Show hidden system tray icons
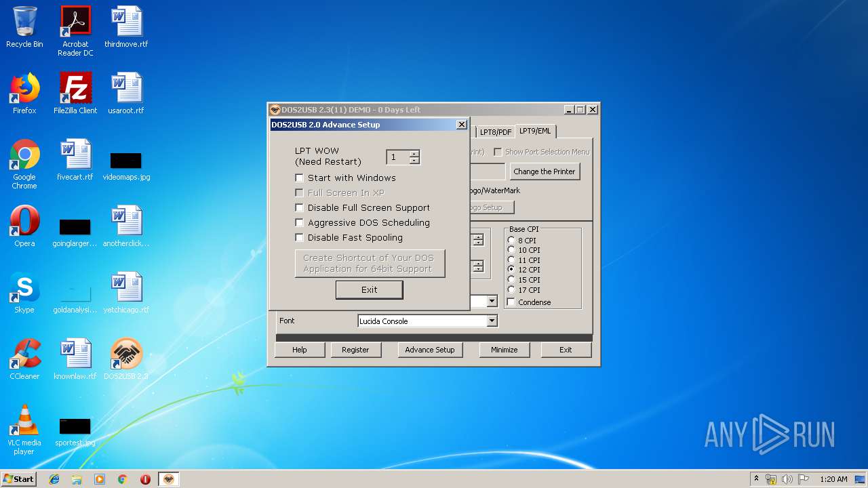 [756, 479]
